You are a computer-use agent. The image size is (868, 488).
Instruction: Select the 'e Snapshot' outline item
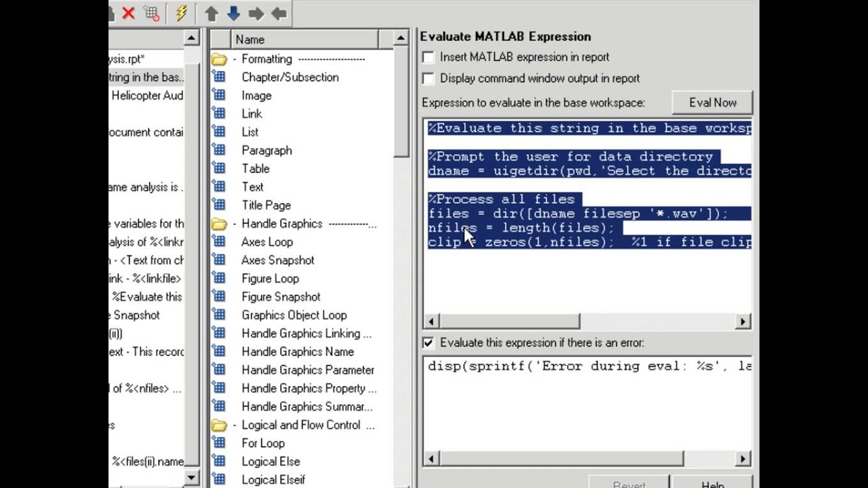click(134, 315)
